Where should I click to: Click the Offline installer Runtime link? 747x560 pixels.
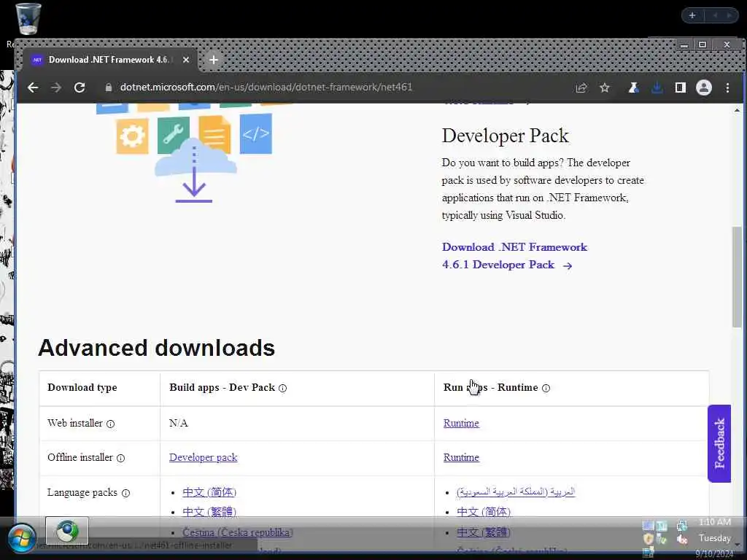[461, 457]
